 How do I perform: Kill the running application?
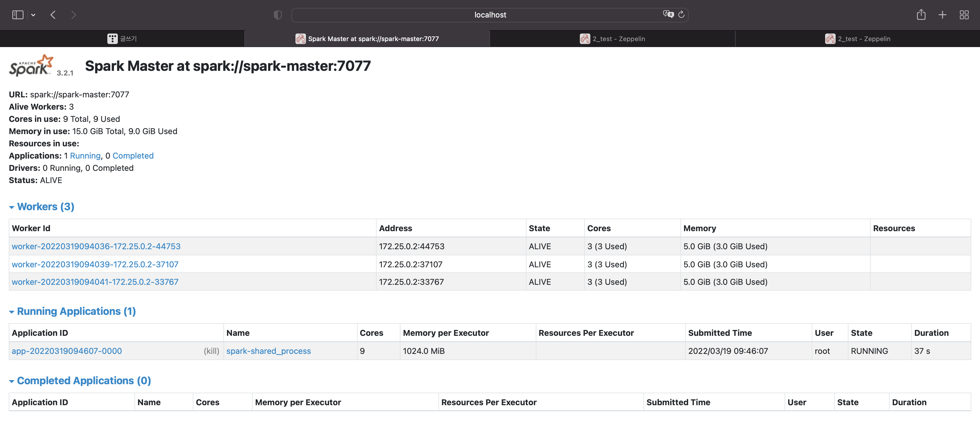[211, 351]
